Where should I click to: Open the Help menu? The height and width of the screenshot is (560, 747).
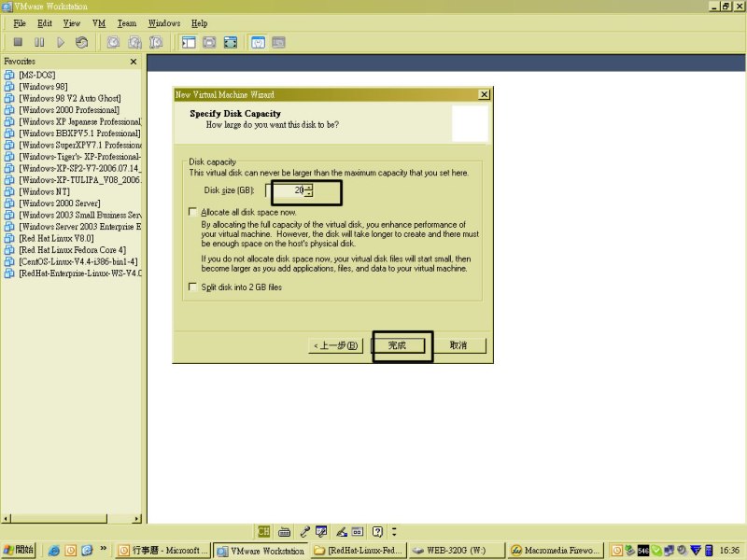[x=200, y=22]
